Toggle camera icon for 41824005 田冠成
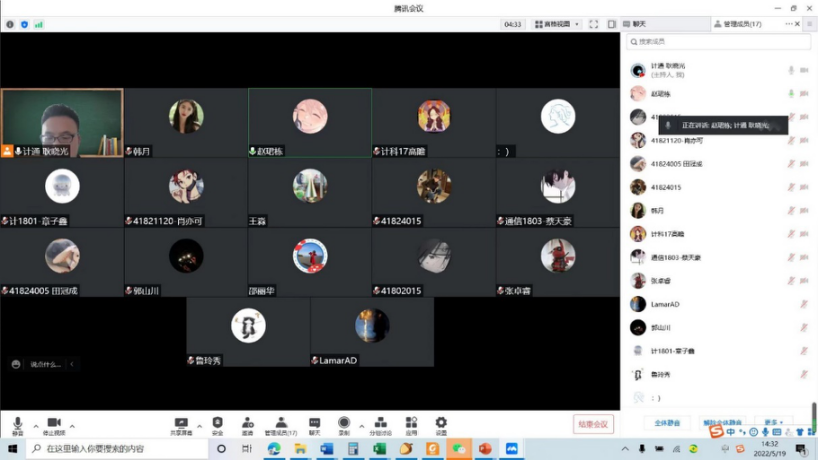 [x=804, y=164]
